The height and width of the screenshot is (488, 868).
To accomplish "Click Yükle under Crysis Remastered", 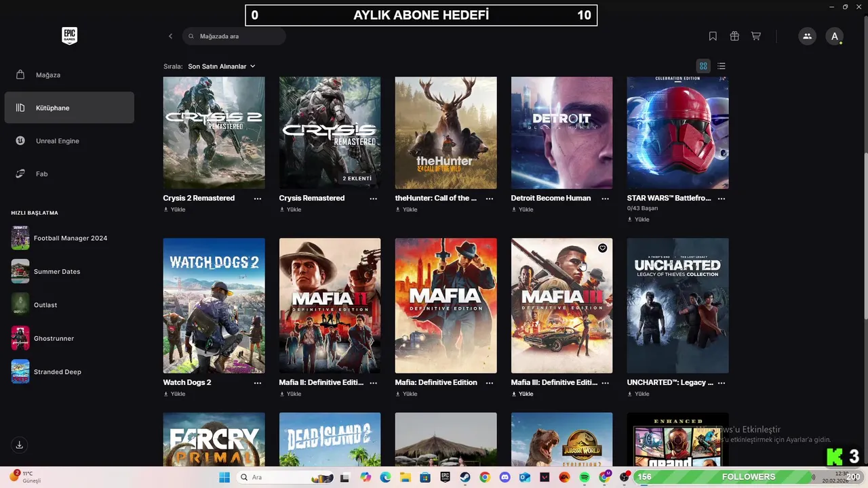I will pyautogui.click(x=290, y=209).
